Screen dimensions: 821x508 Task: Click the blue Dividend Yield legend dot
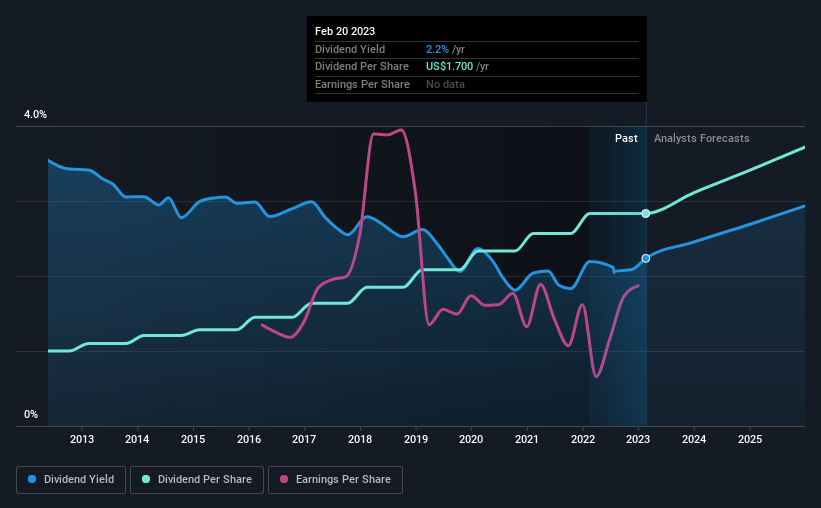pyautogui.click(x=32, y=479)
